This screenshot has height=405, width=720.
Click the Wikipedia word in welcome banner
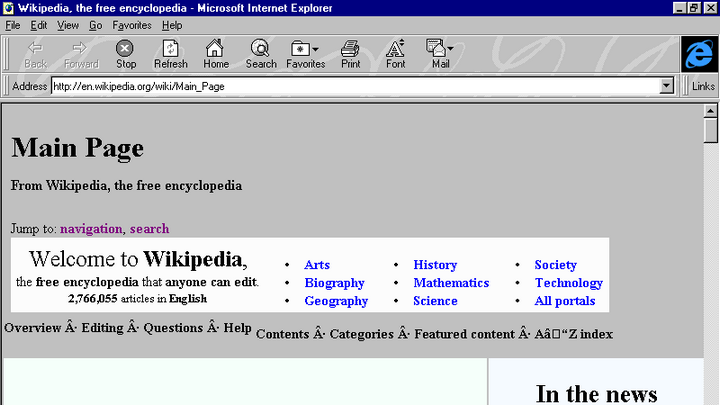click(x=192, y=259)
